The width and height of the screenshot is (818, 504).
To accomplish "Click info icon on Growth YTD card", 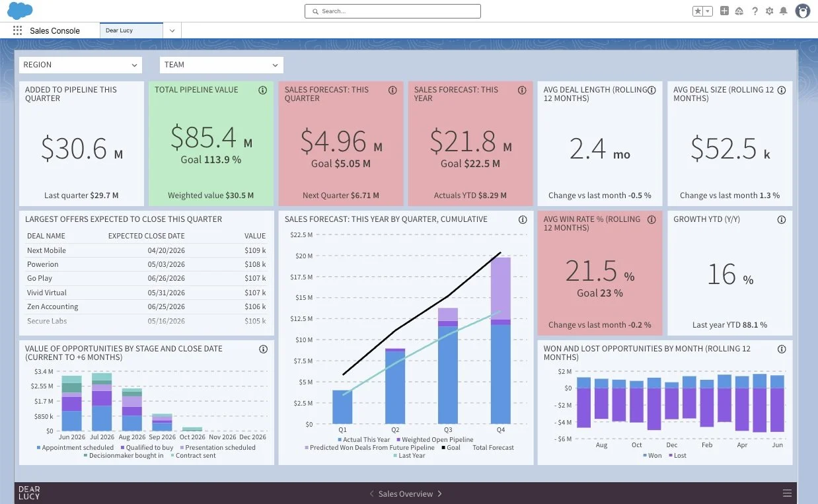I will tap(782, 219).
